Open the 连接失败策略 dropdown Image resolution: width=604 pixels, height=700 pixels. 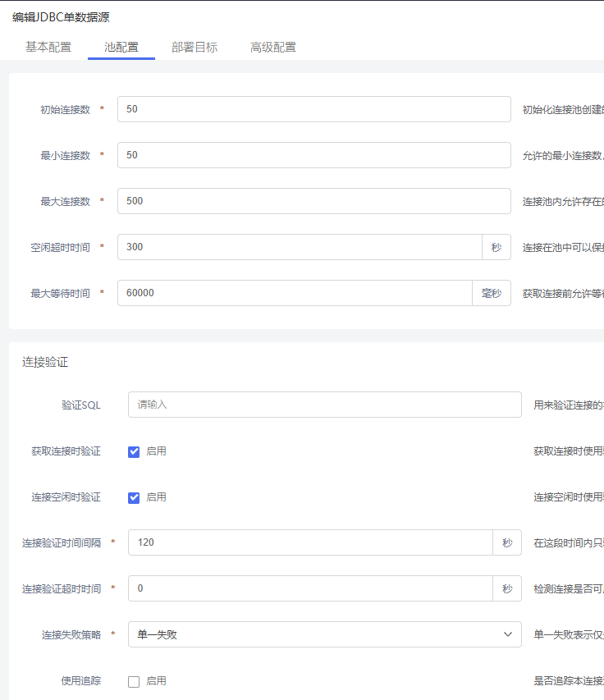(x=324, y=634)
